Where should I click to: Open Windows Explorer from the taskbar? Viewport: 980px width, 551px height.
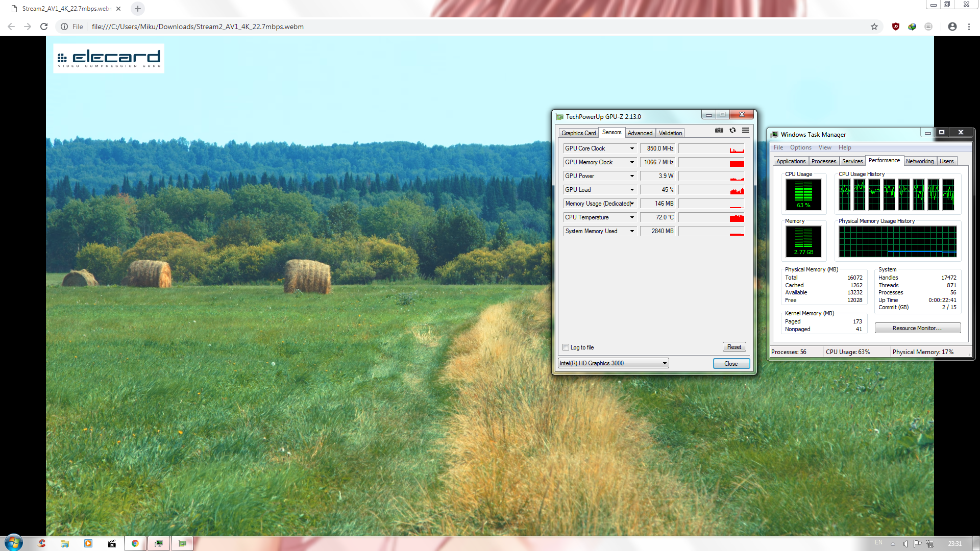[65, 543]
